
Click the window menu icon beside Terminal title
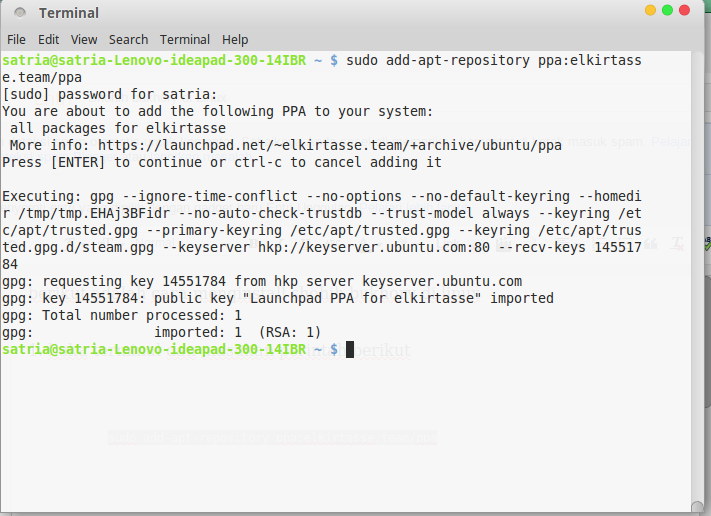click(x=20, y=13)
